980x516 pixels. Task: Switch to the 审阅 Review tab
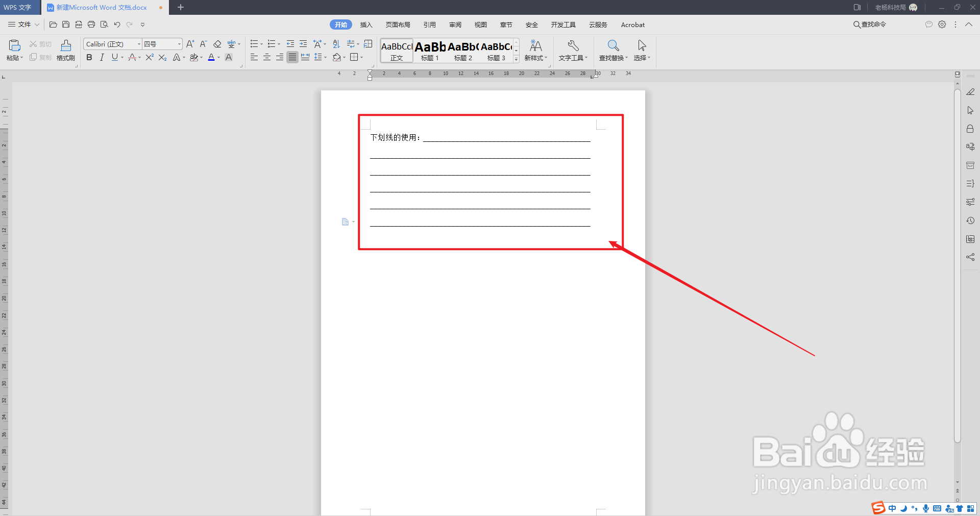click(455, 24)
